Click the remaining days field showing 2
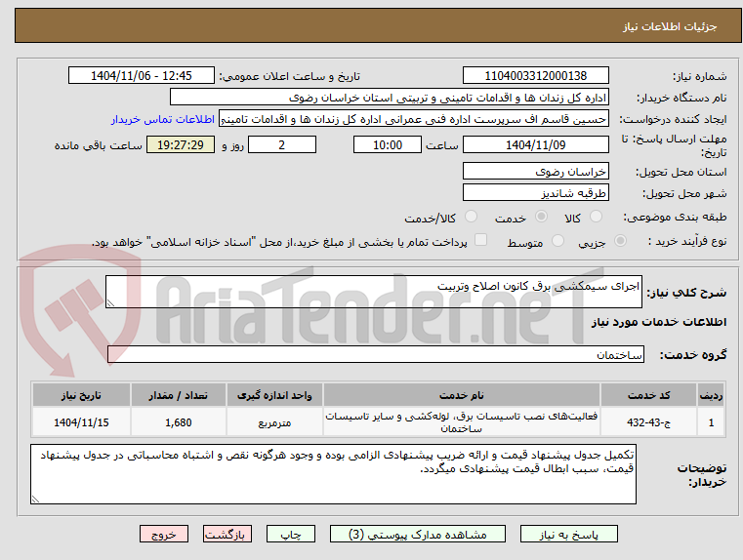Viewport: 743px width, 560px height. click(282, 144)
